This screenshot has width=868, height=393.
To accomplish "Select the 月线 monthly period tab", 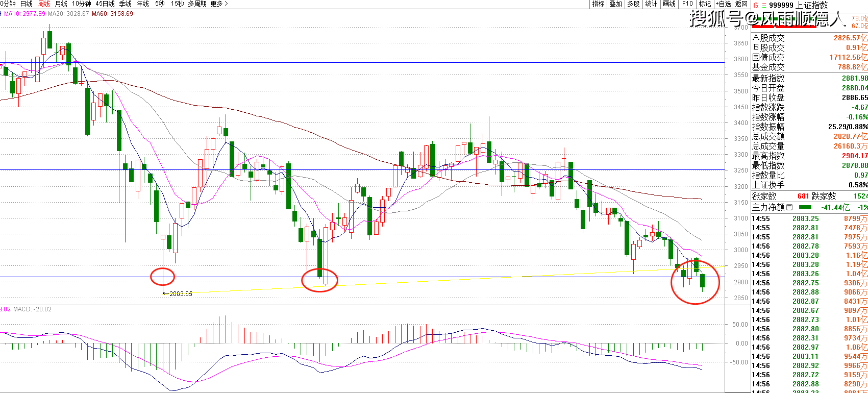I will [61, 4].
